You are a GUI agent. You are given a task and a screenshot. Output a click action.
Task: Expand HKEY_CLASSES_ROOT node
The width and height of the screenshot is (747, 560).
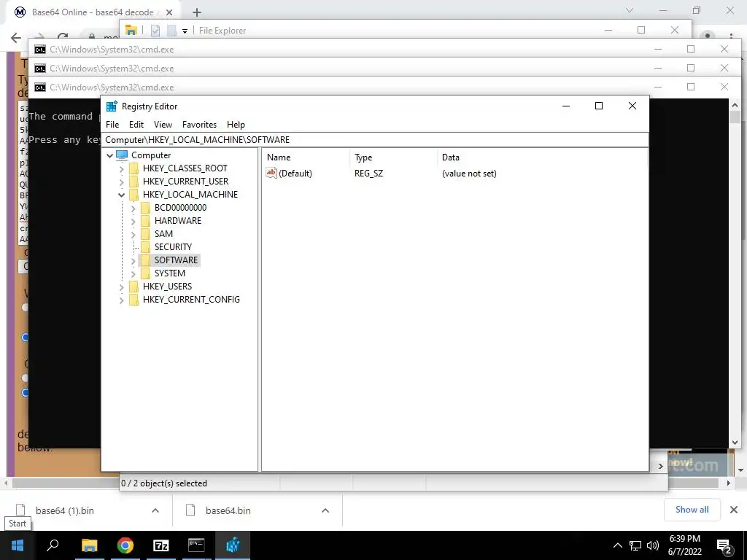point(122,168)
